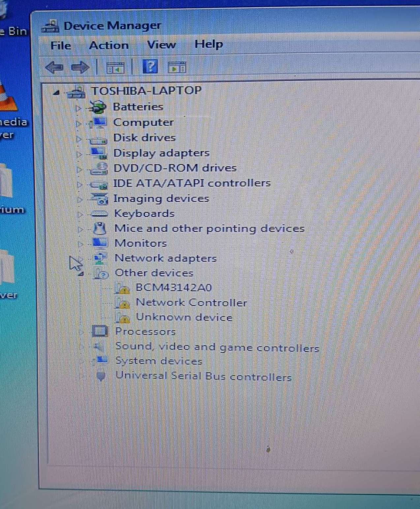Click the blue Help question-mark toolbar icon
The width and height of the screenshot is (420, 509).
[x=150, y=67]
